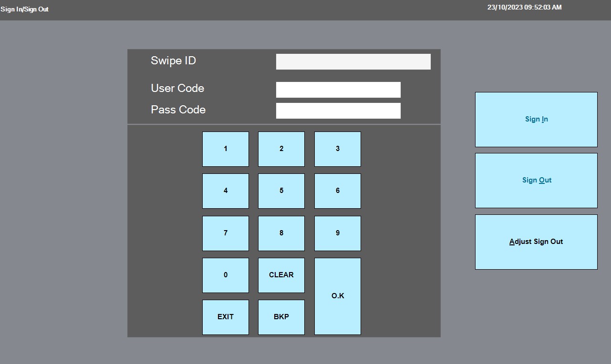Viewport: 611px width, 364px height.
Task: Focus the Swipe ID field
Action: pos(353,62)
